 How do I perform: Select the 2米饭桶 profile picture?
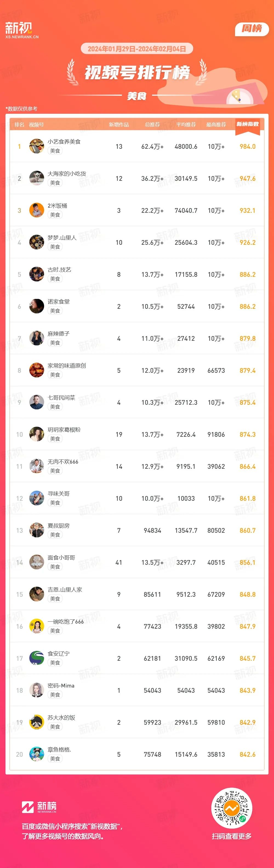click(x=36, y=210)
